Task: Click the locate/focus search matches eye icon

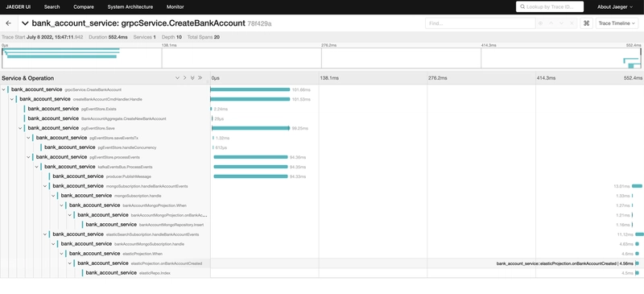Action: 540,23
